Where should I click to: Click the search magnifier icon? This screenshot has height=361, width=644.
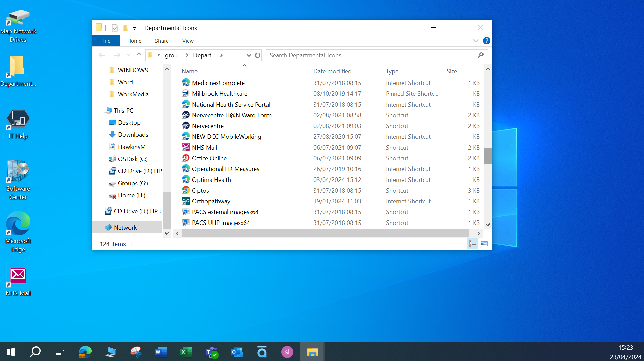click(481, 55)
